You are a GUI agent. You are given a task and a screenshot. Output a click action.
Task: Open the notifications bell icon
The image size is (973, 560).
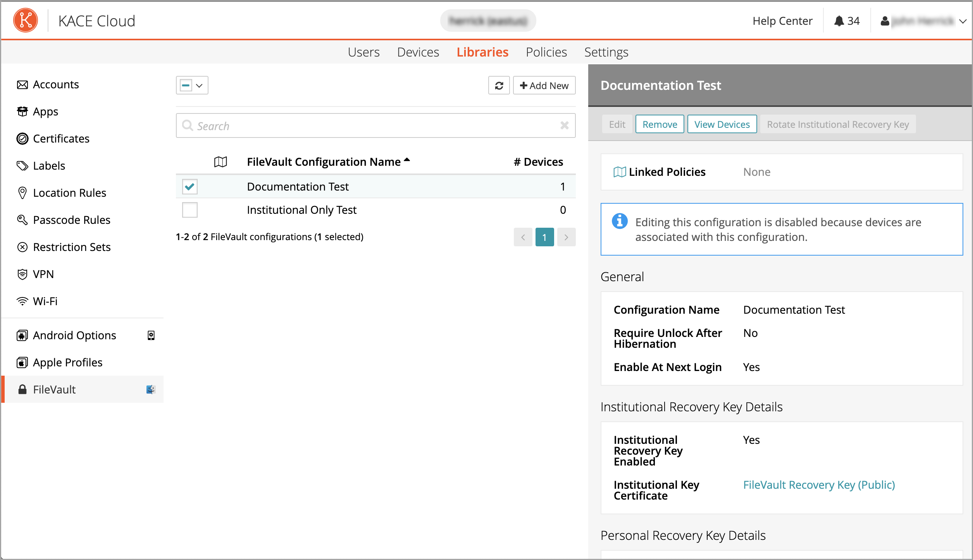(839, 21)
